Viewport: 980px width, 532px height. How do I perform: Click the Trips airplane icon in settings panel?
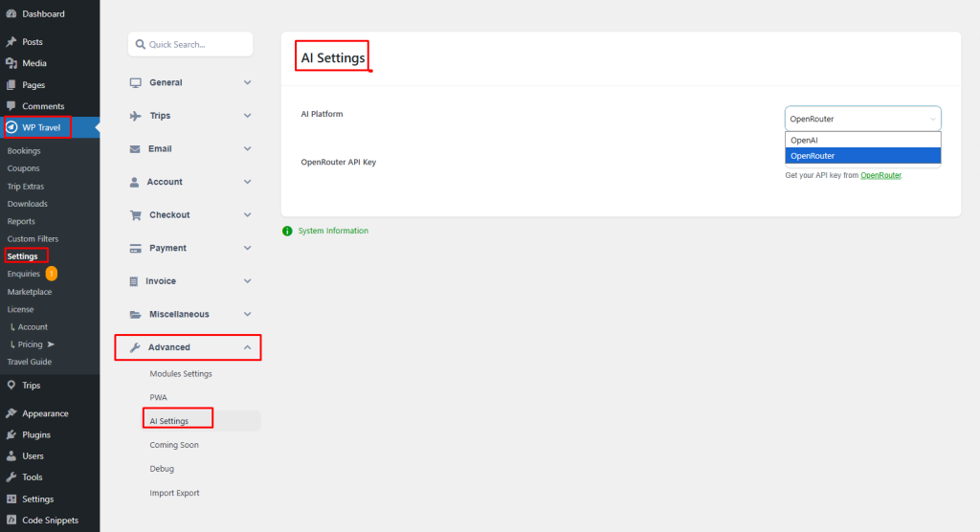point(135,116)
